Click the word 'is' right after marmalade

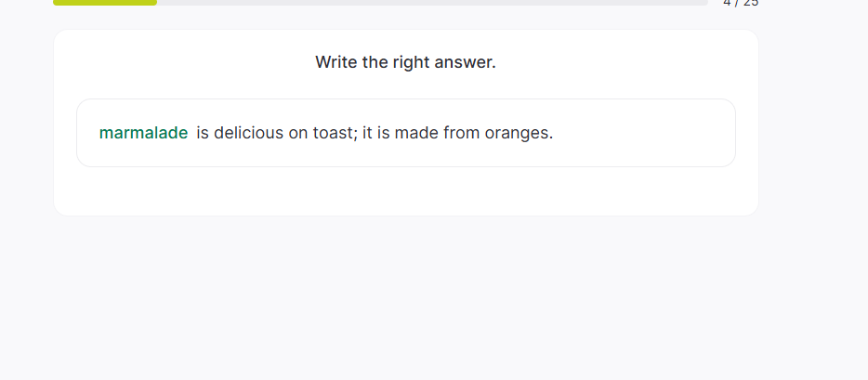[203, 133]
